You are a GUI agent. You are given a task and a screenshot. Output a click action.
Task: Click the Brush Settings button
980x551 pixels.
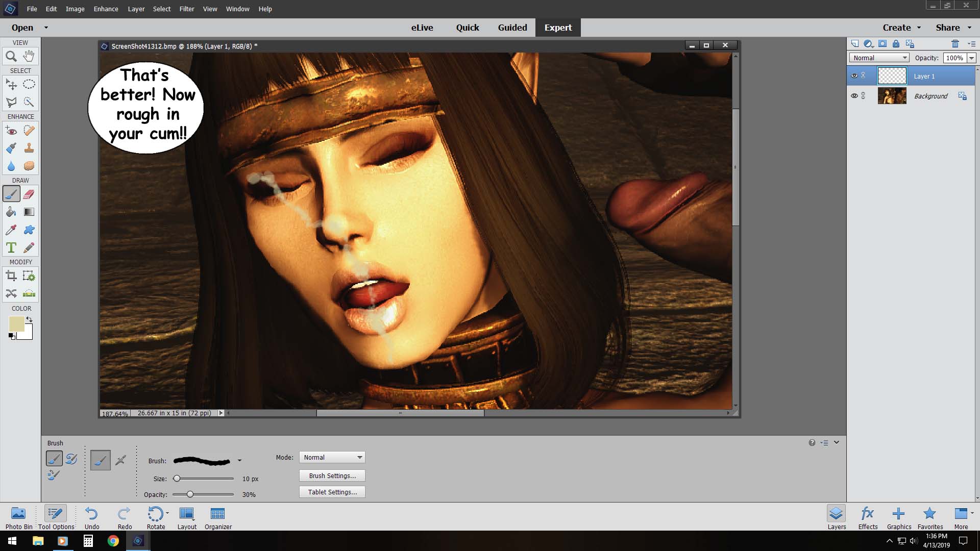(x=332, y=475)
